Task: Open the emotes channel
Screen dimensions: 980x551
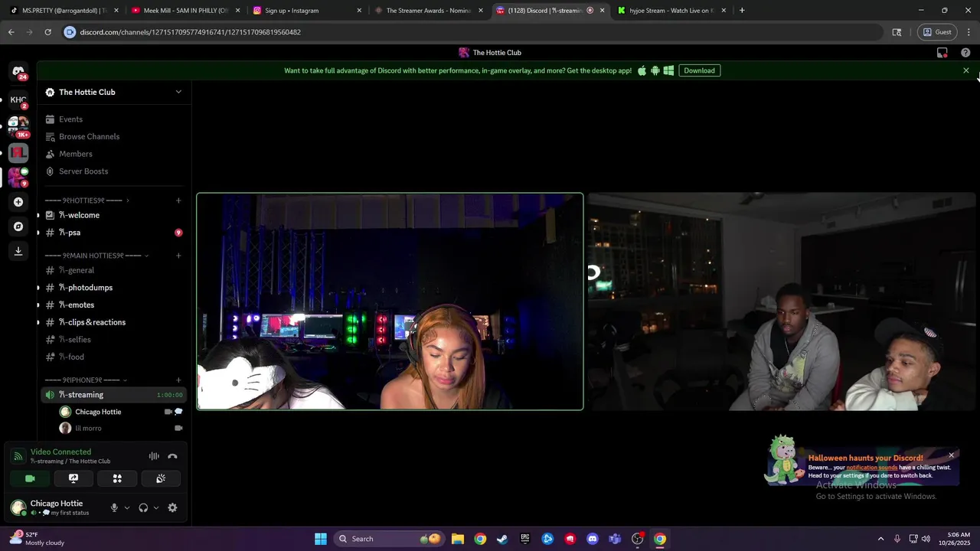Action: click(113, 305)
